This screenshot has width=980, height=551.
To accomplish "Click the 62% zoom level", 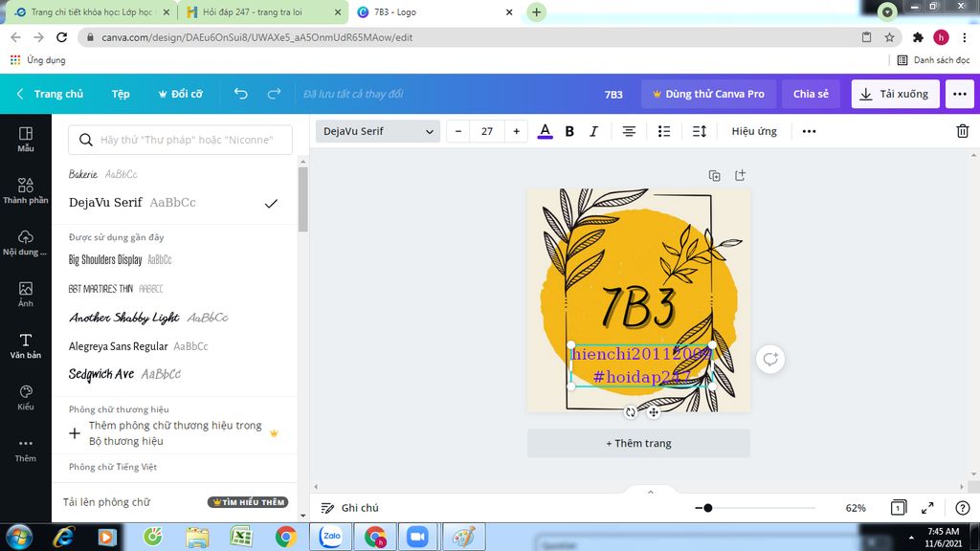I will [855, 508].
